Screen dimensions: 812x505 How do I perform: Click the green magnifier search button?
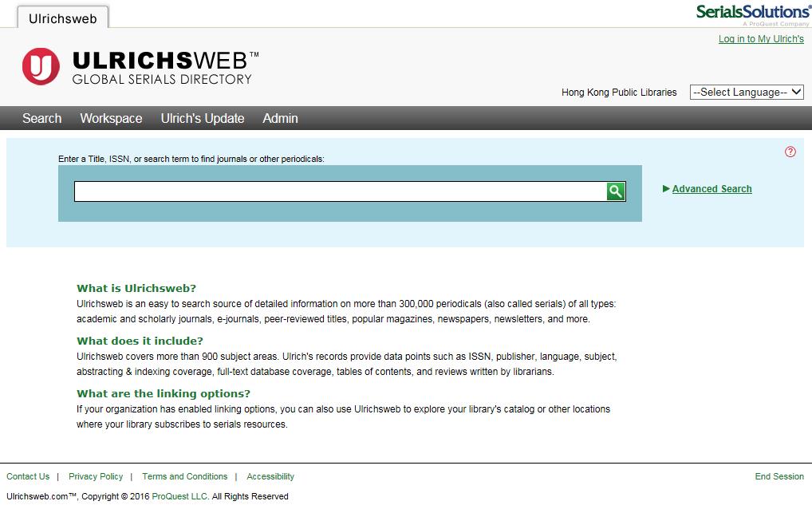click(616, 191)
